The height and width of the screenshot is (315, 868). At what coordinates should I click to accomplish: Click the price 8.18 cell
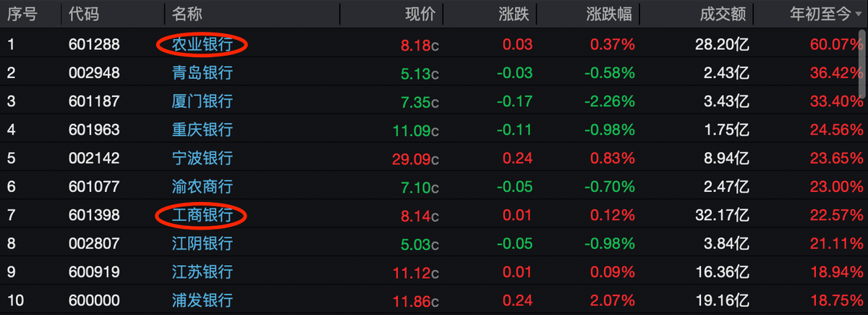(x=420, y=45)
